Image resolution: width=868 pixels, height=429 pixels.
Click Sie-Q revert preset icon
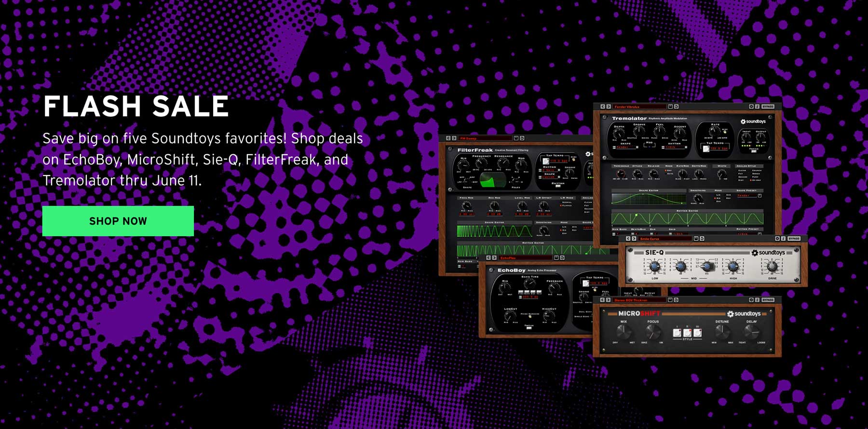702,239
